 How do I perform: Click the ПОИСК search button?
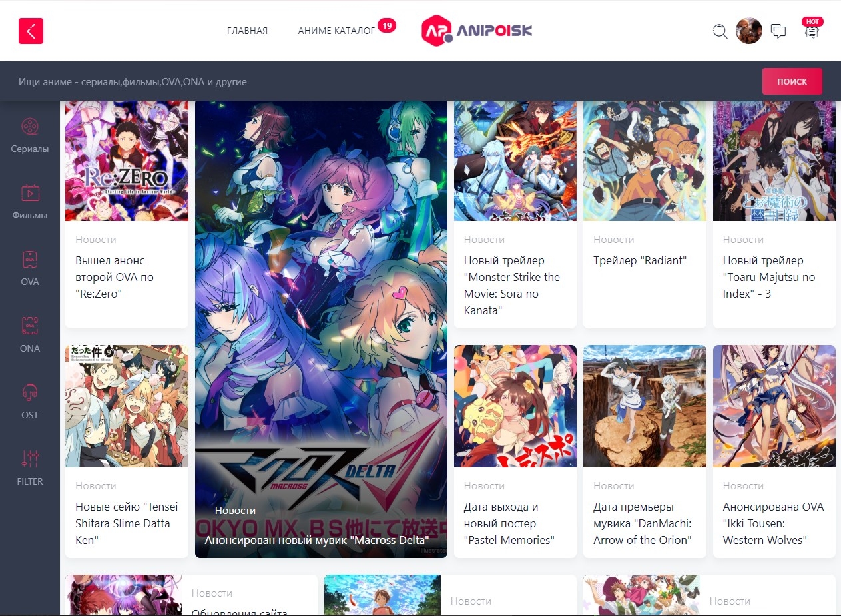coord(792,81)
